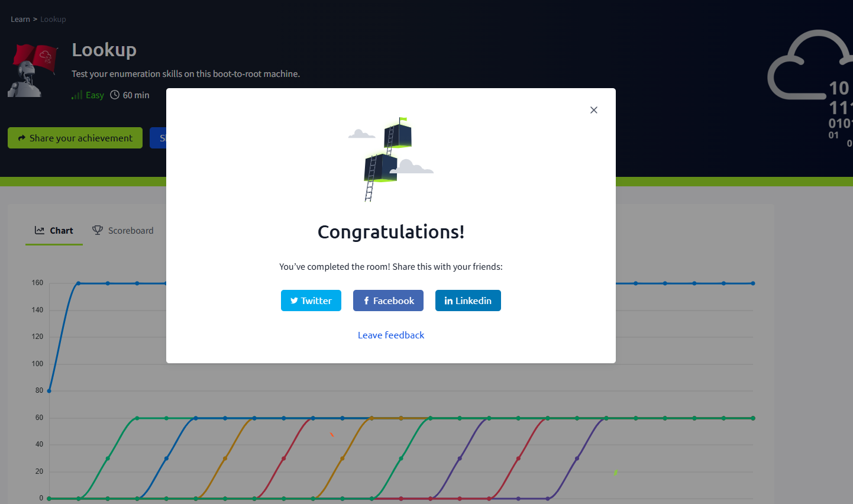853x504 pixels.
Task: Share completion on Linkedin
Action: pyautogui.click(x=468, y=301)
